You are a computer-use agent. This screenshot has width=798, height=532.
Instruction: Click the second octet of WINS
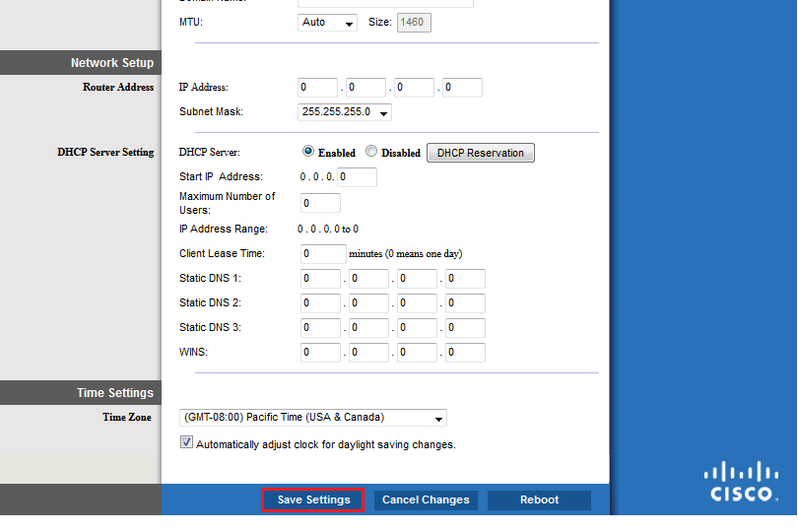click(369, 353)
